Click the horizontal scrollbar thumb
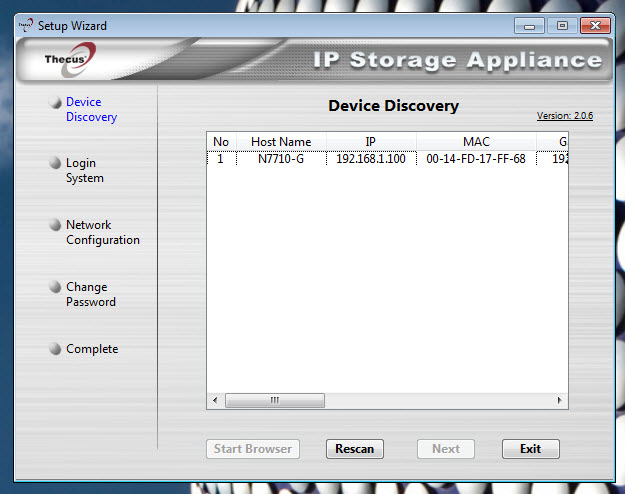Screen dimensions: 625x494 click(275, 400)
